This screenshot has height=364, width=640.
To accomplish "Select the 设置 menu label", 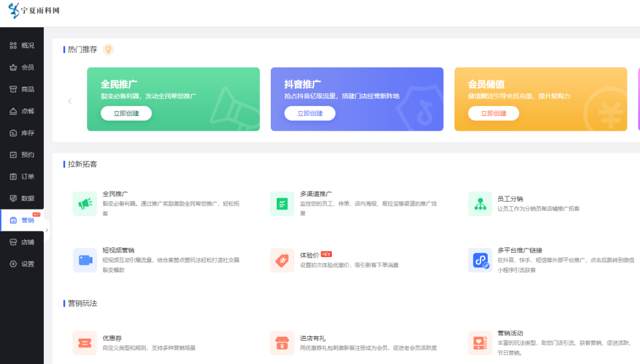I will tap(28, 264).
